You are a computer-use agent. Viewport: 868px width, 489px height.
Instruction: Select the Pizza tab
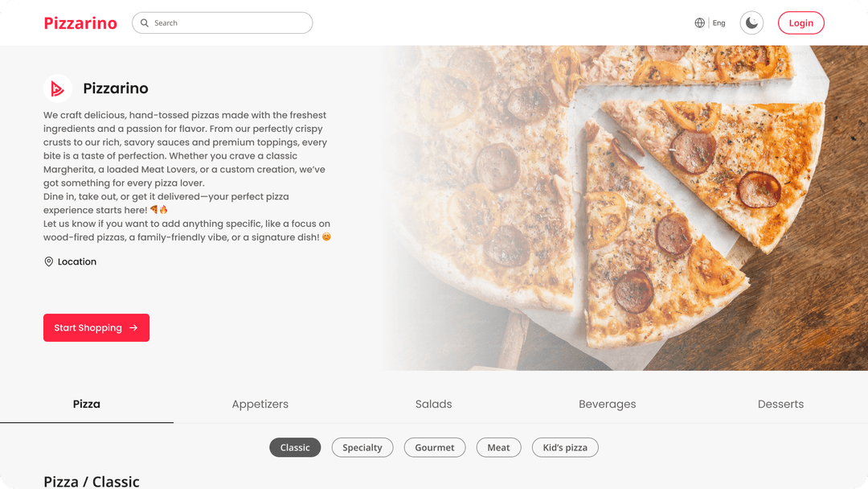(86, 405)
